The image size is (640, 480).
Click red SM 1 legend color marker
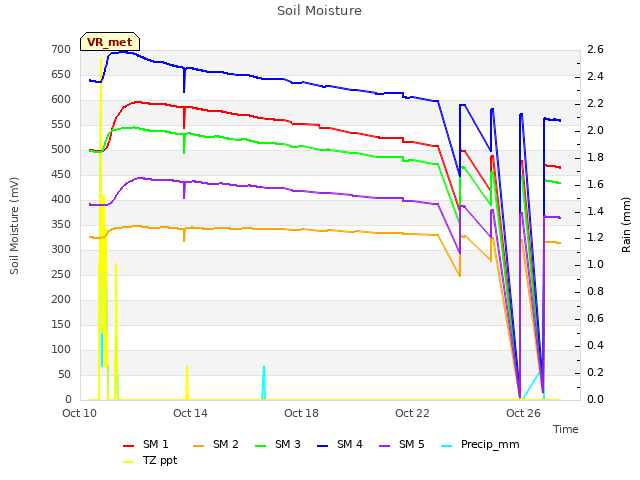click(129, 446)
